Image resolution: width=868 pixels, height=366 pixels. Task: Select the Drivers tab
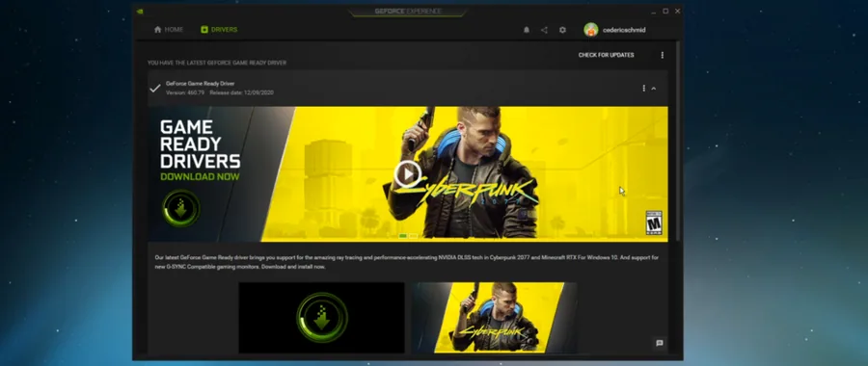pos(219,30)
